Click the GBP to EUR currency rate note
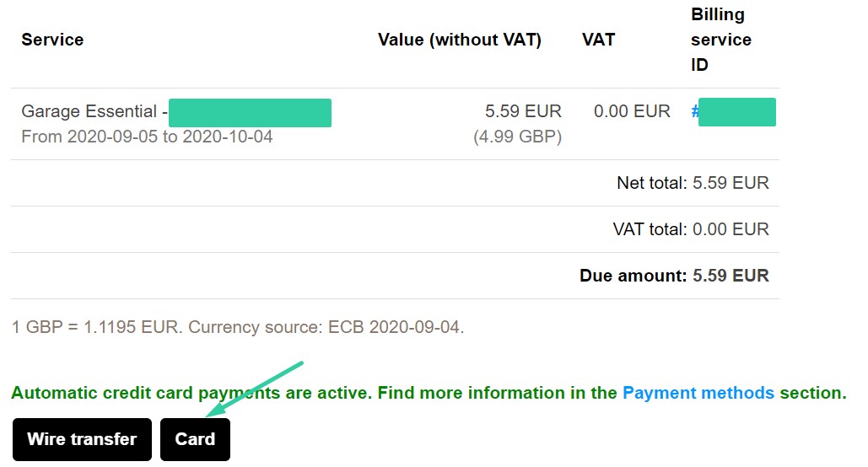The width and height of the screenshot is (868, 467). pyautogui.click(x=238, y=327)
